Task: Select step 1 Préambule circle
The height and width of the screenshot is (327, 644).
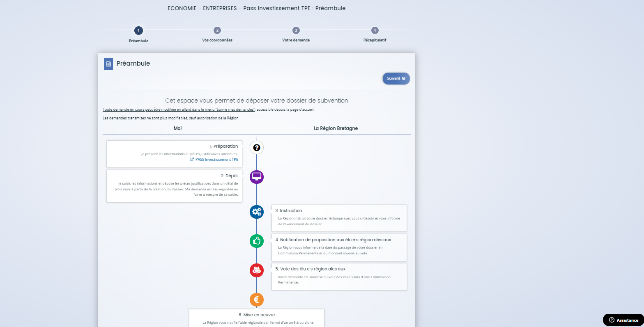Action: (138, 30)
